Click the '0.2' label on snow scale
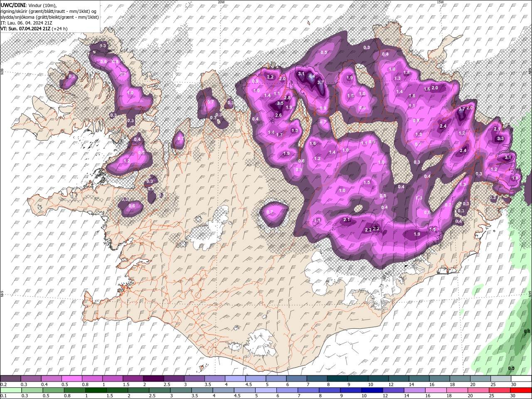The image size is (532, 399). coord(3,384)
